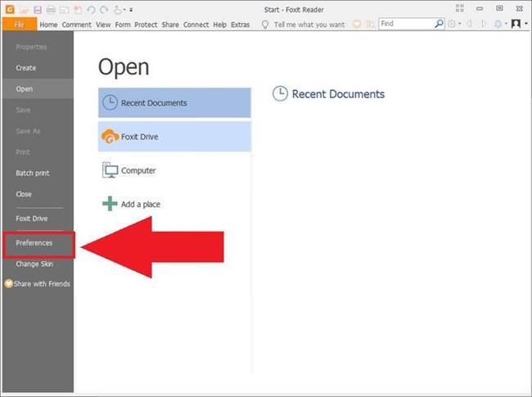Click the green plus icon for Add a place
The width and height of the screenshot is (532, 397).
coord(110,204)
